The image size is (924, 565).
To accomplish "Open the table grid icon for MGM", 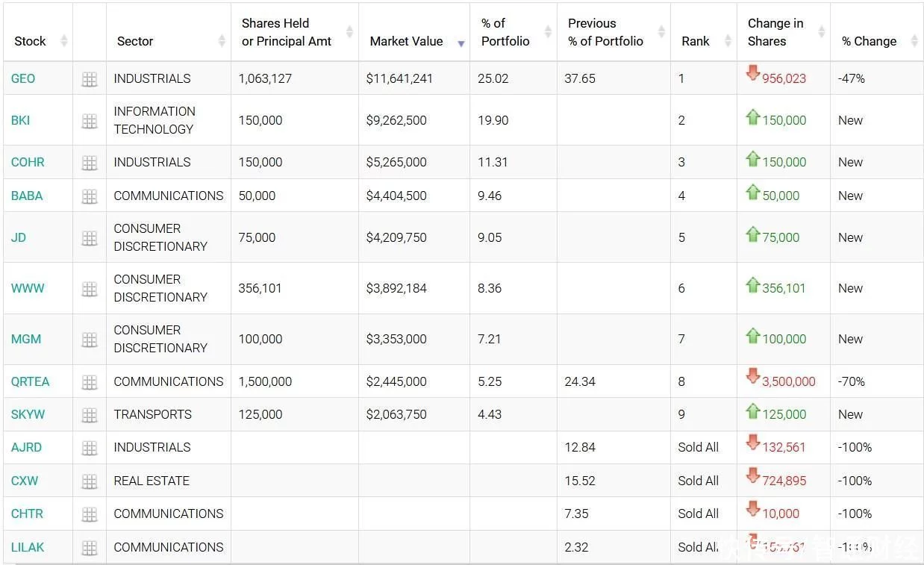I will [x=90, y=340].
